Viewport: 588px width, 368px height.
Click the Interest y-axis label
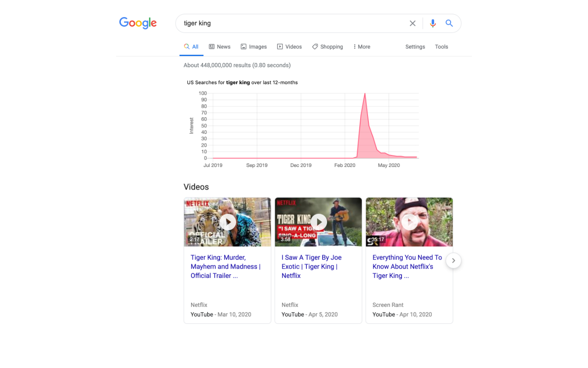pyautogui.click(x=192, y=126)
